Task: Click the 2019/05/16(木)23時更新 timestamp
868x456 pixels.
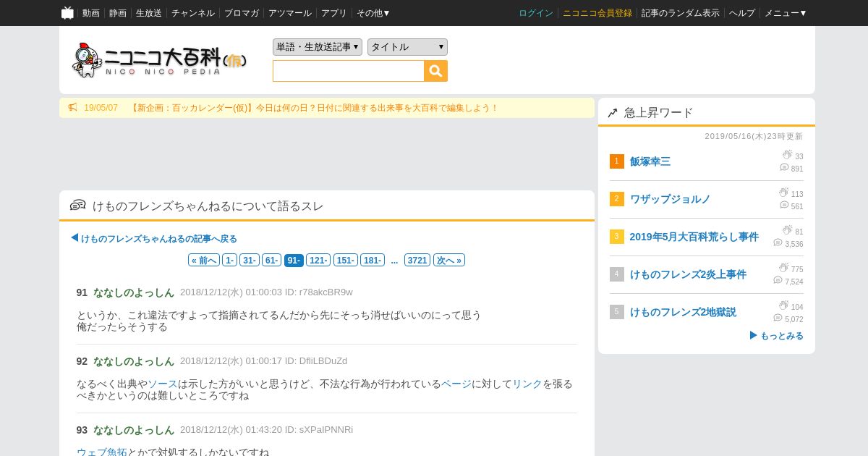Action: point(754,136)
